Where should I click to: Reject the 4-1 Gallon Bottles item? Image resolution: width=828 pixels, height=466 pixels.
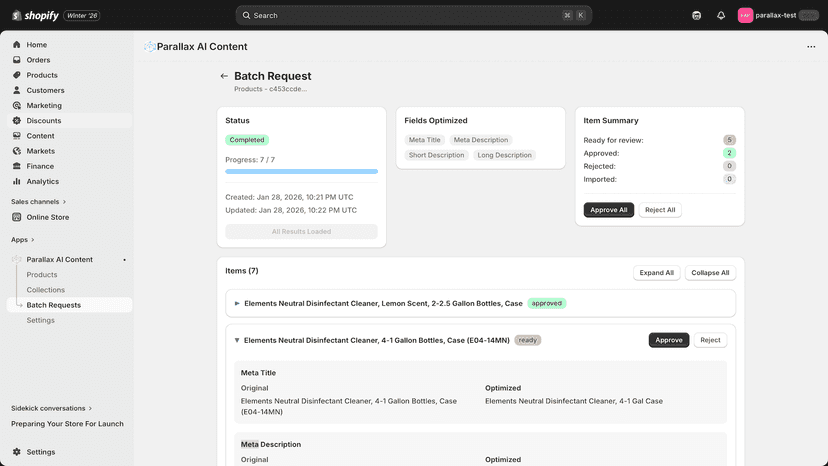click(x=710, y=340)
